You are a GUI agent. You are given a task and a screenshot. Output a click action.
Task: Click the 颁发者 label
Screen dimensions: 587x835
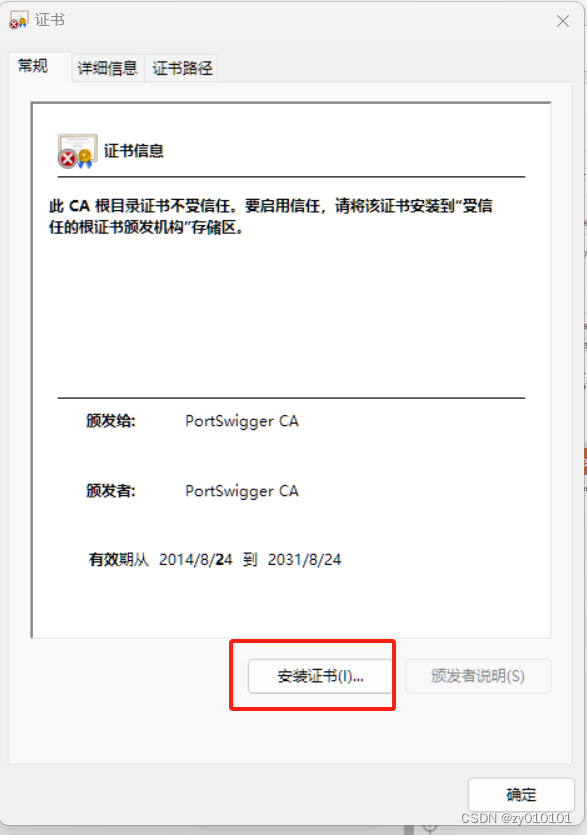point(111,490)
